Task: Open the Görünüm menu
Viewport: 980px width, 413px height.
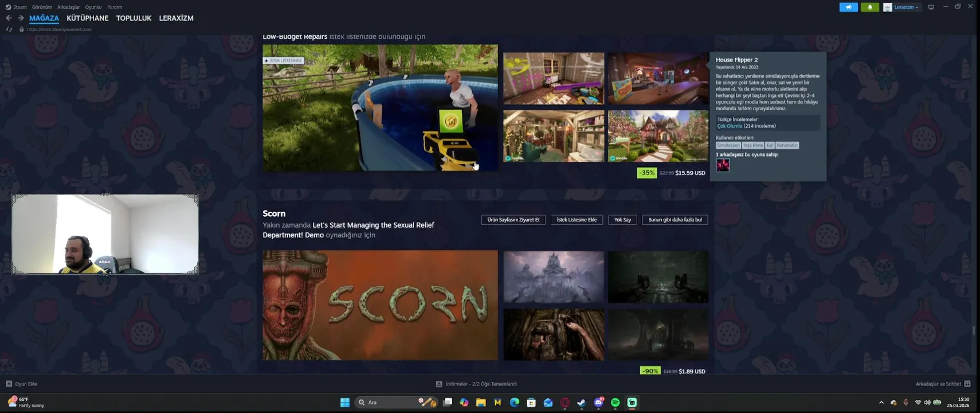Action: pos(42,7)
